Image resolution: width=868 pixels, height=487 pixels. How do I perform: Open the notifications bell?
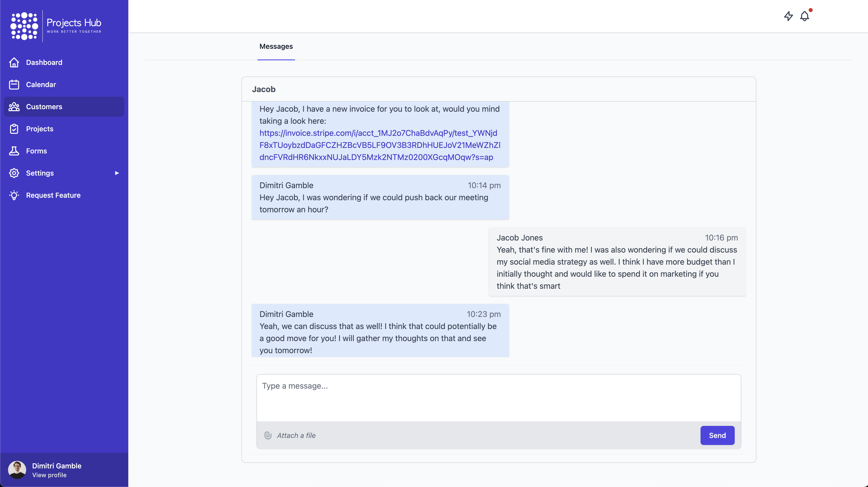(x=805, y=16)
